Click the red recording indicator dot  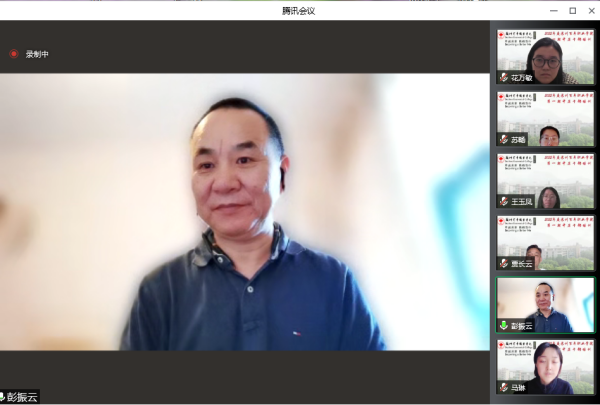tap(14, 54)
